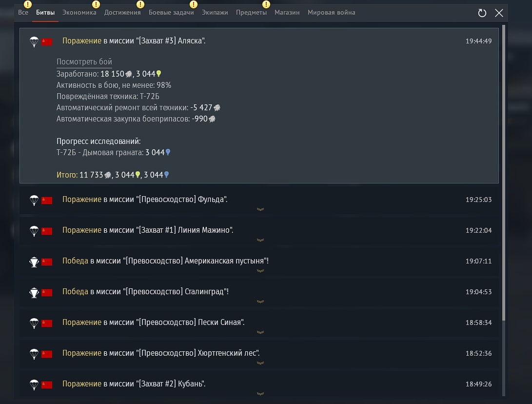Image resolution: width=532 pixels, height=404 pixels.
Task: Click notification badge above Все tab
Action: pyautogui.click(x=27, y=4)
